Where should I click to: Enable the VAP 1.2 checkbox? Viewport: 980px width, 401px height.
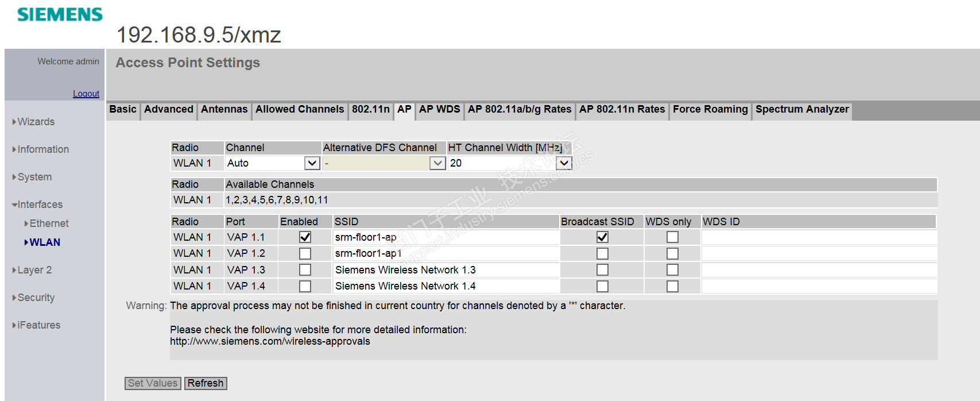click(305, 253)
